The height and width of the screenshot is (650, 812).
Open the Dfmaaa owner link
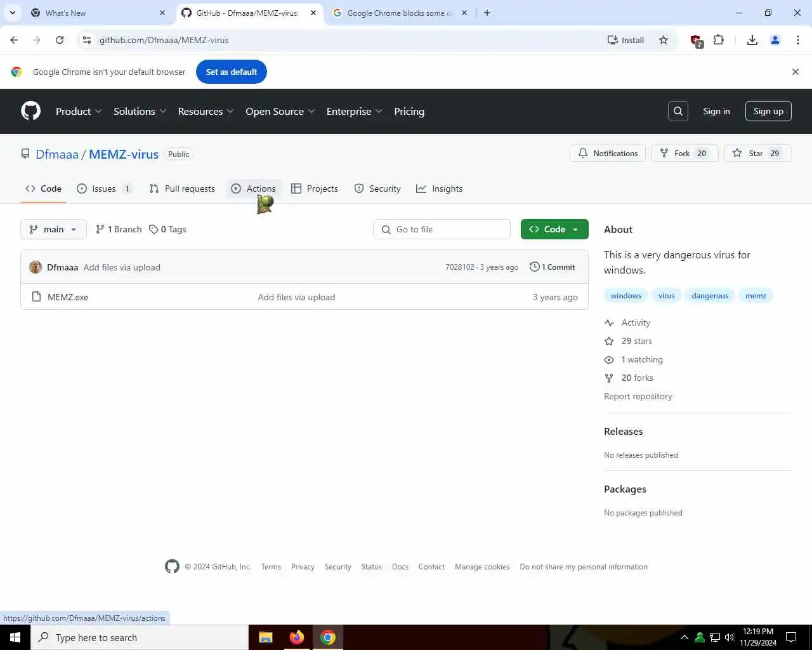[57, 154]
